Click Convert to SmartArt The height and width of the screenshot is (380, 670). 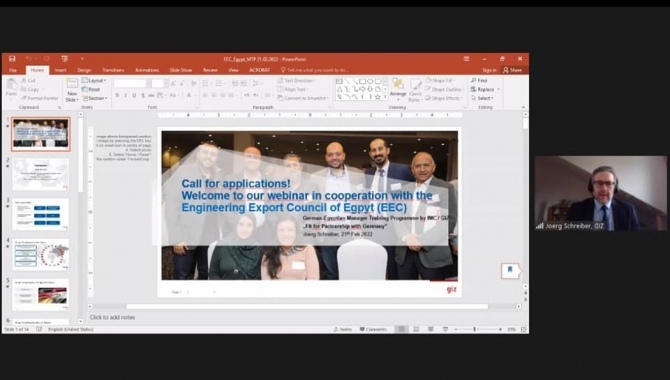pos(302,98)
